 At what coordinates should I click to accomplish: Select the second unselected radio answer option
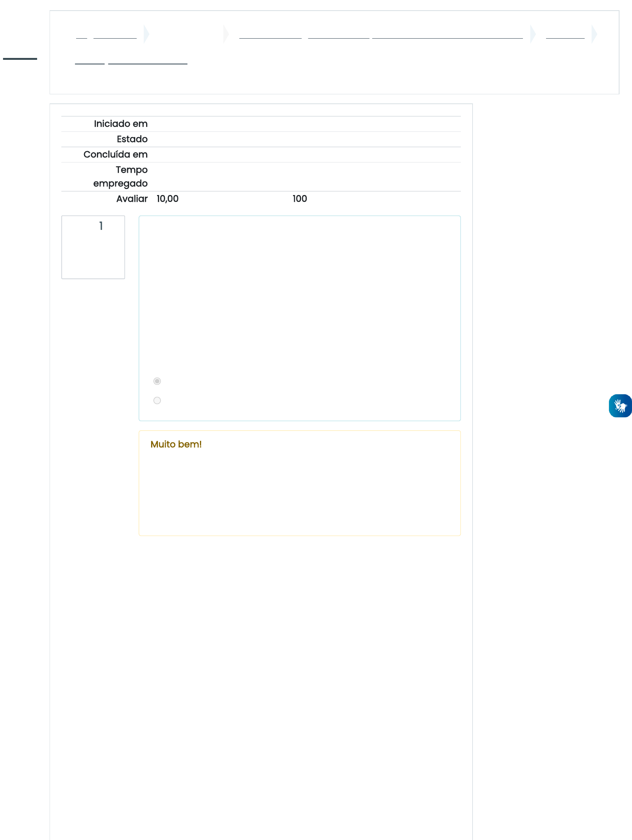coord(157,400)
